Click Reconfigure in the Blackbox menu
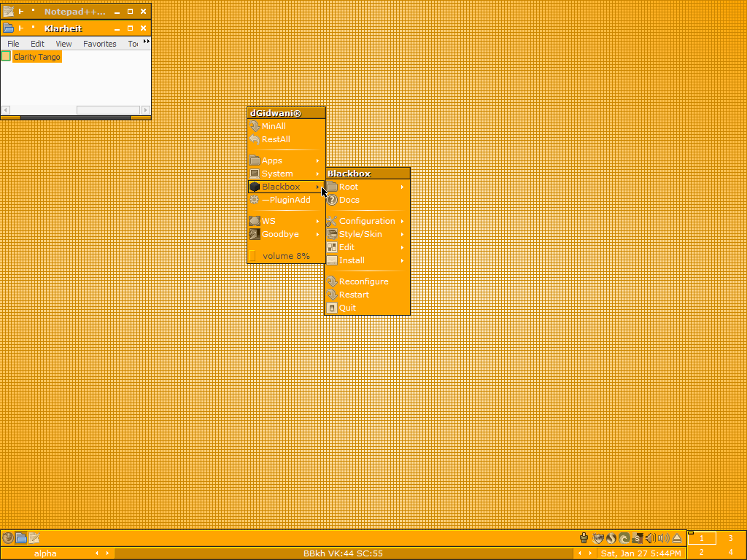This screenshot has height=560, width=747. 367,281
